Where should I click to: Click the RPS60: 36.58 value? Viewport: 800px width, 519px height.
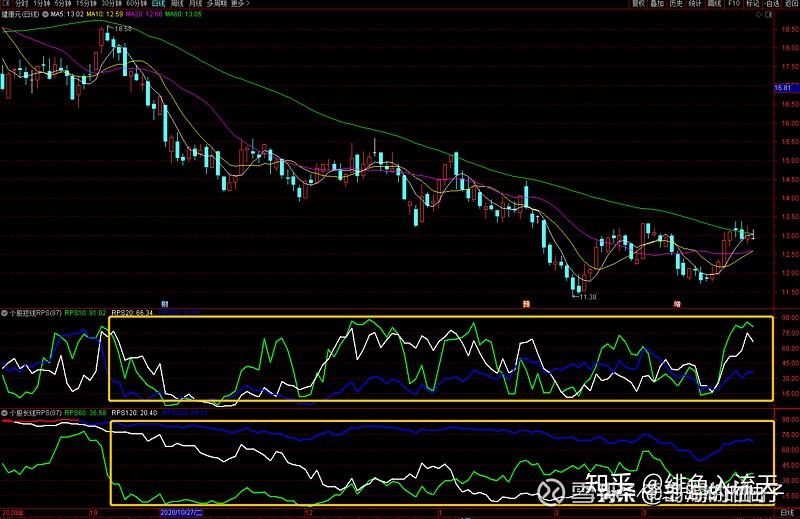click(86, 413)
